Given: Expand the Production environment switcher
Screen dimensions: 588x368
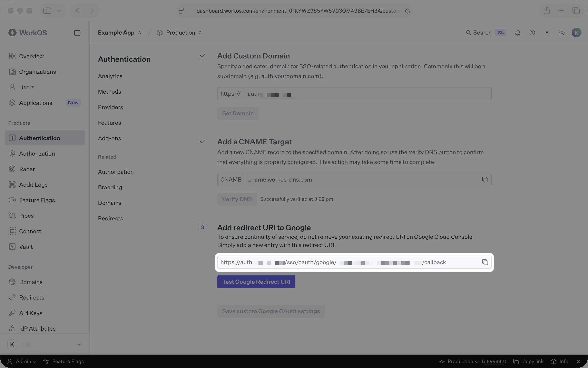Looking at the screenshot, I should tap(179, 33).
